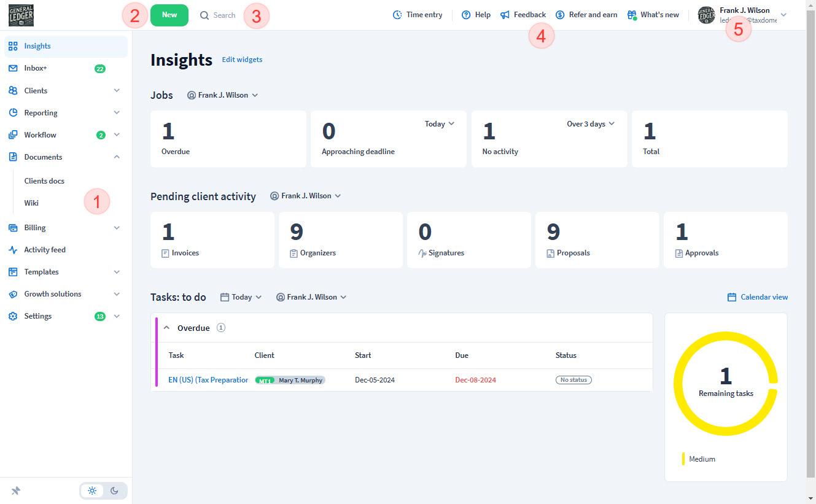Click the Calendar view icon

pyautogui.click(x=731, y=297)
